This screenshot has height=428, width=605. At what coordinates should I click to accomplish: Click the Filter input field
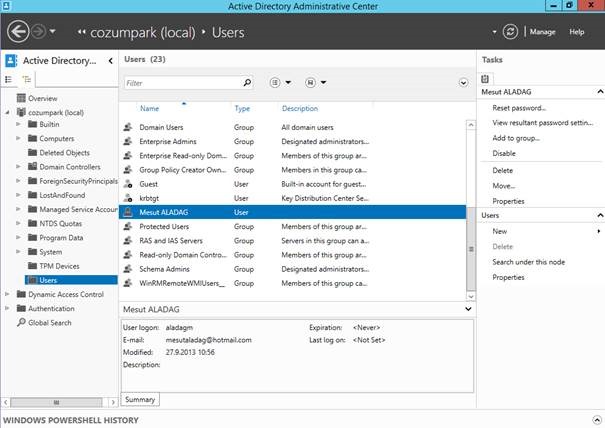pos(183,83)
